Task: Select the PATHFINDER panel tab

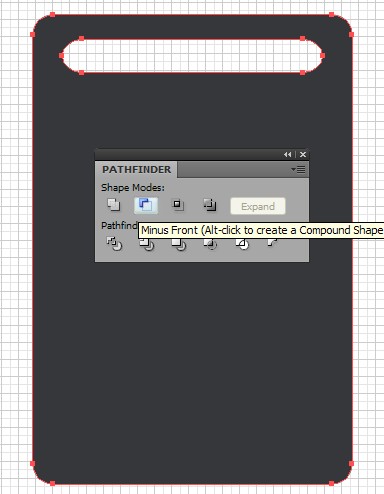Action: tap(136, 170)
